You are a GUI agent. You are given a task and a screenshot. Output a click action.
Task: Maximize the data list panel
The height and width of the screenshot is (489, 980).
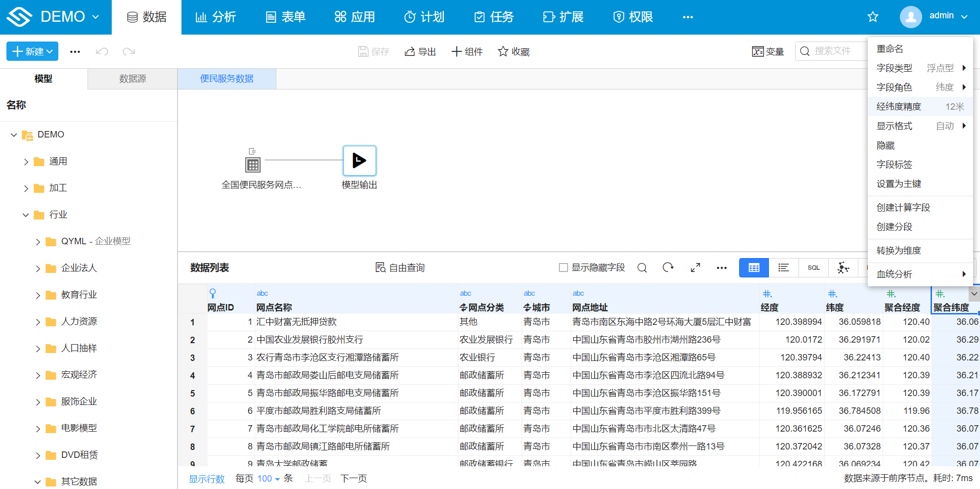point(695,267)
